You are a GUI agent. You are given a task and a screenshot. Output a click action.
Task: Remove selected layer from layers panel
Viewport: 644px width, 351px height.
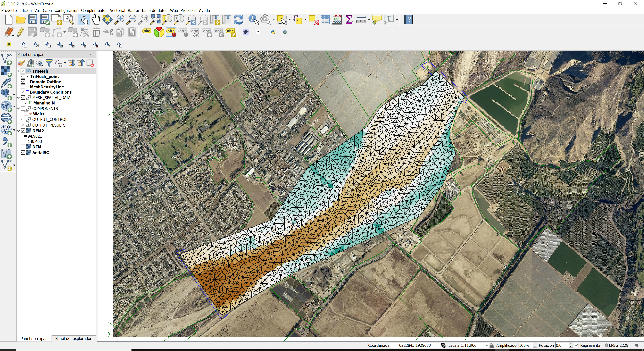(90, 63)
